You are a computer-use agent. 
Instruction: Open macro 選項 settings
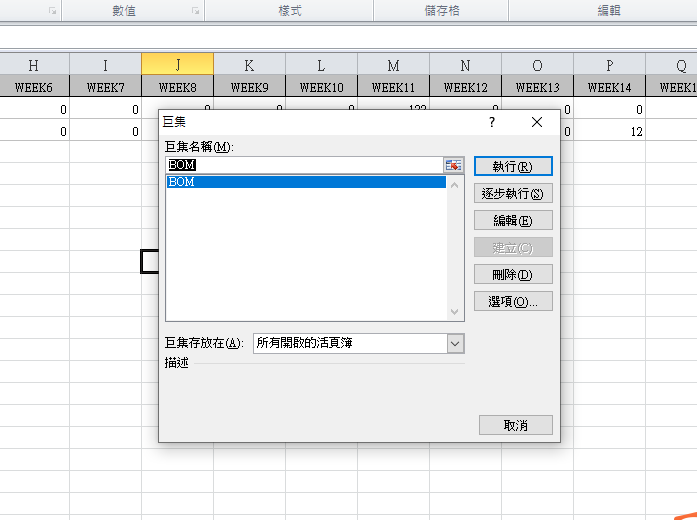click(x=513, y=301)
